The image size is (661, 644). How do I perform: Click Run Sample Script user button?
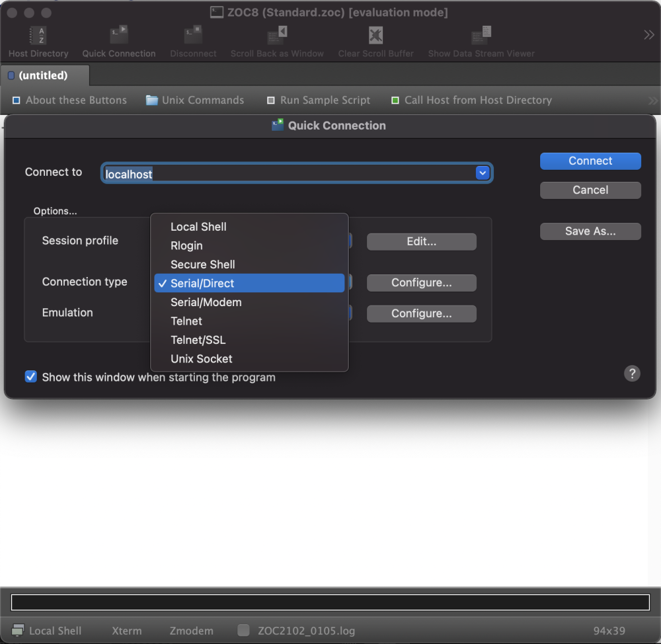coord(319,101)
